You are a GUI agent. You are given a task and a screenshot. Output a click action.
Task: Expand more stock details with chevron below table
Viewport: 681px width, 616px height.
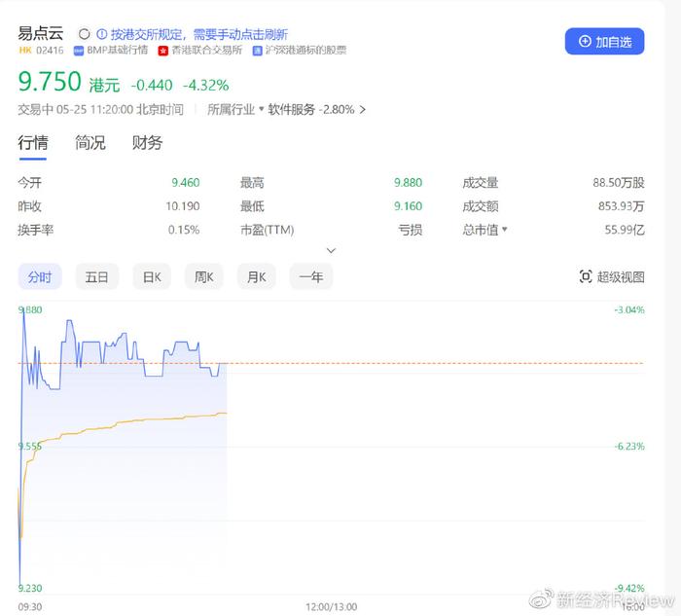pos(331,251)
